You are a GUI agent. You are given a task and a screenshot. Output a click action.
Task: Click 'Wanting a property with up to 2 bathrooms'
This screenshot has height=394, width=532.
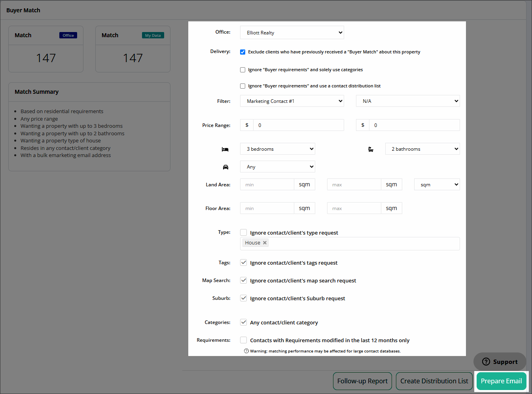[72, 133]
